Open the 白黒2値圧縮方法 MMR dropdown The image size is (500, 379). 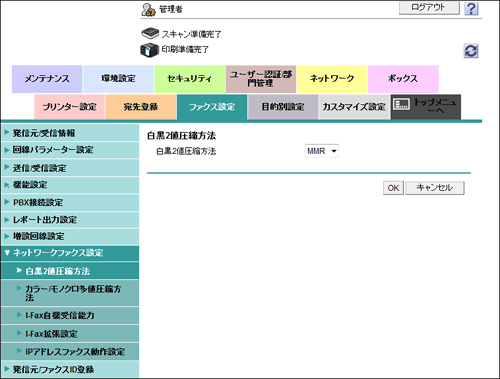pyautogui.click(x=322, y=151)
